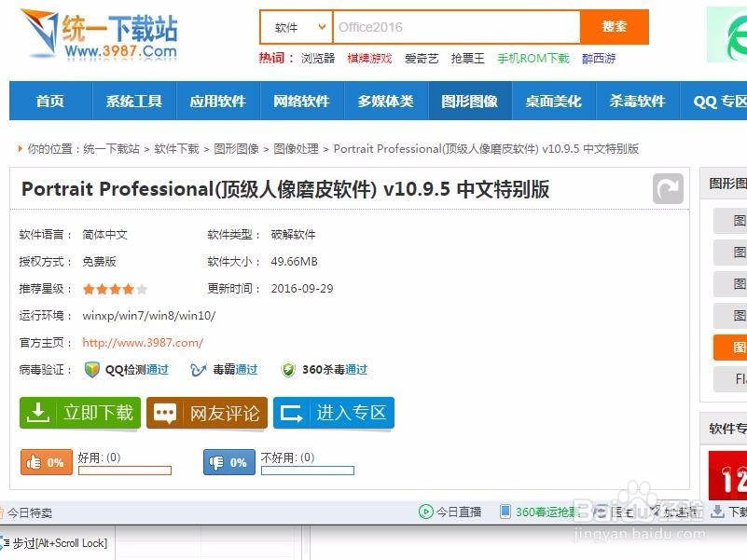Click 今日直播 play icon in status bar
This screenshot has height=560, width=747.
[x=425, y=512]
